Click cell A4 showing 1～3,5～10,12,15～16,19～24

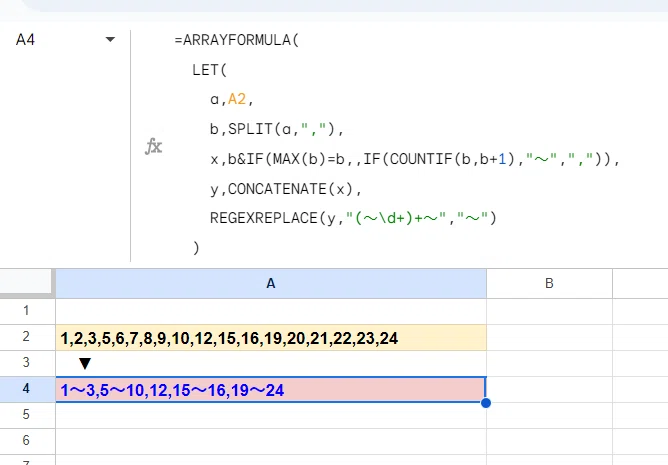(271, 389)
